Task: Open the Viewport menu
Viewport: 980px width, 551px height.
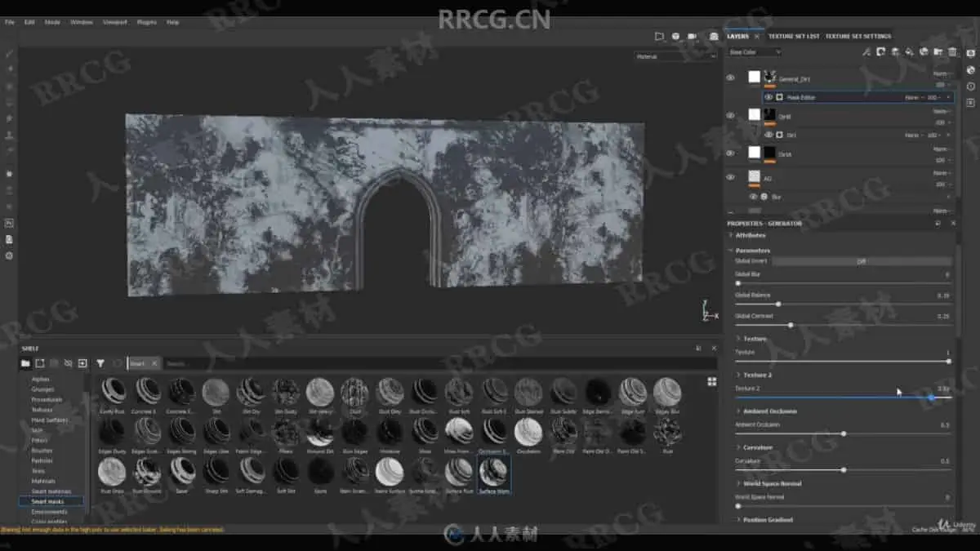Action: [115, 22]
